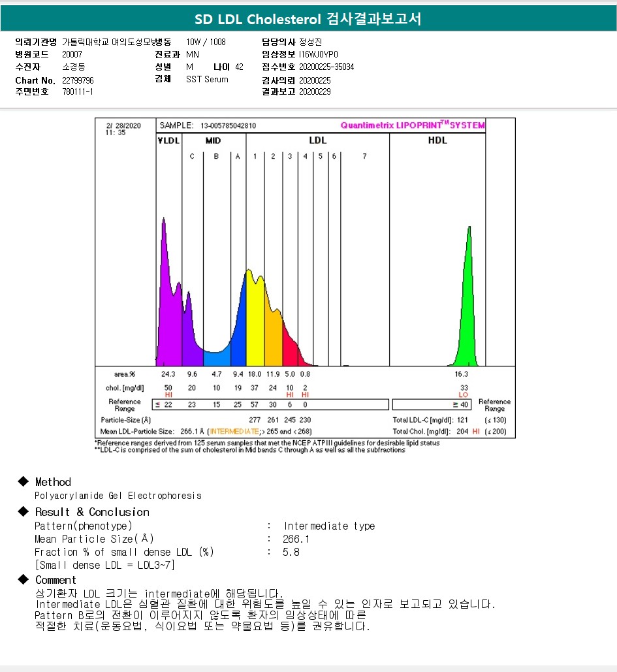Screen dimensions: 617x672
Task: Select the Polyacrylamide Gel Electrophoresis method text
Action: coord(118,496)
